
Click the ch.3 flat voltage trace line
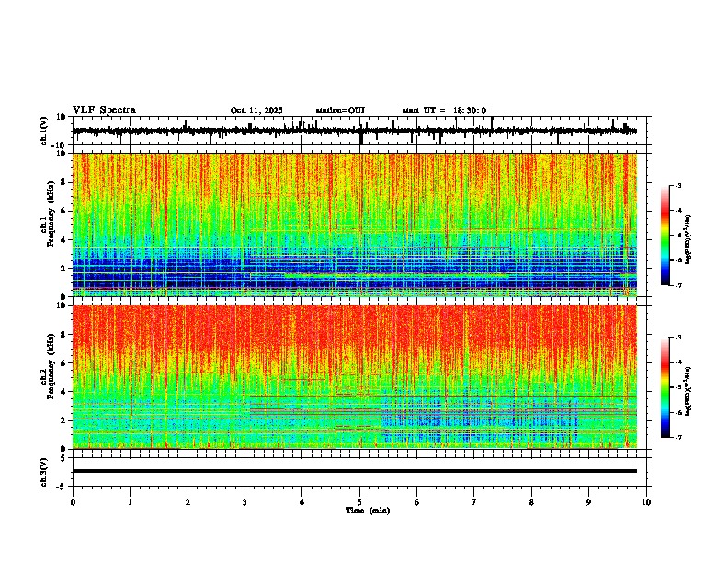point(355,471)
